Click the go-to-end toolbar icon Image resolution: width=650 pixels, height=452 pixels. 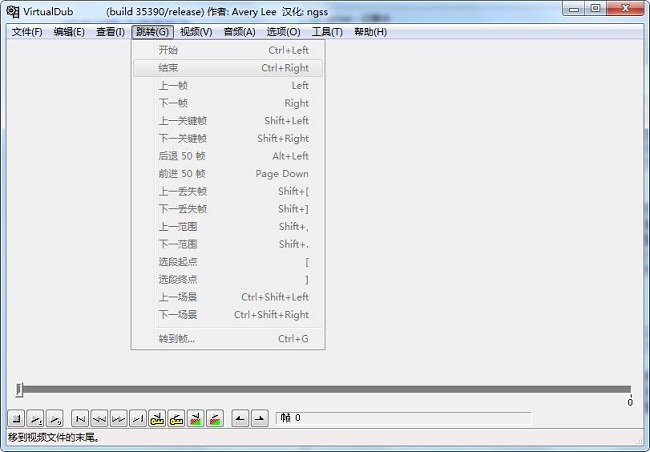click(138, 418)
